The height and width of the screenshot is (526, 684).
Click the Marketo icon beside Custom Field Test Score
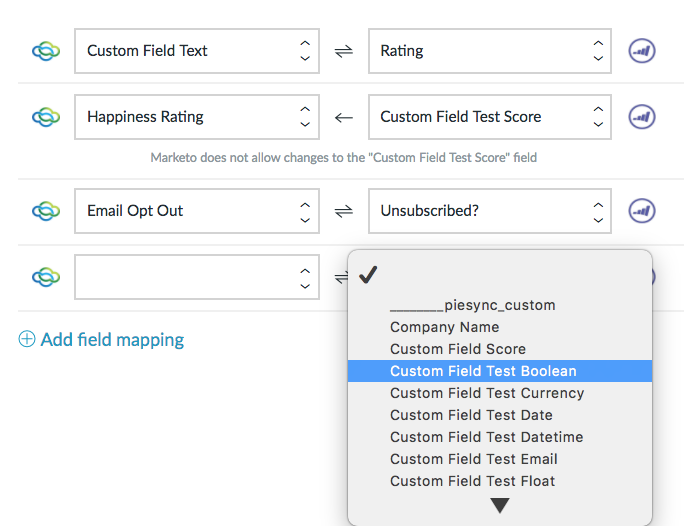pos(642,117)
